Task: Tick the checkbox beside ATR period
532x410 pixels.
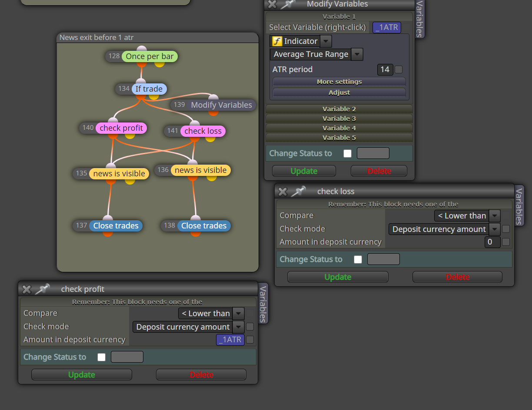Action: [399, 69]
